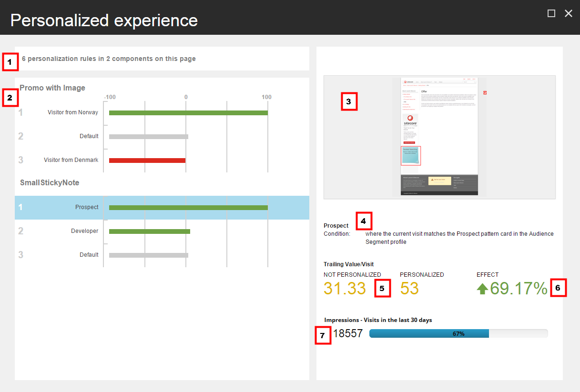The image size is (580, 392).
Task: Select the Default rule under Promo with Image
Action: tap(162, 136)
